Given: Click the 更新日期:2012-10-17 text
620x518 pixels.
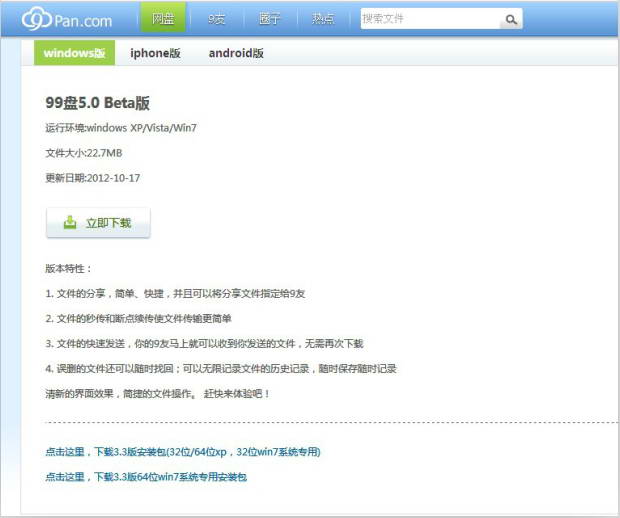Looking at the screenshot, I should point(93,178).
